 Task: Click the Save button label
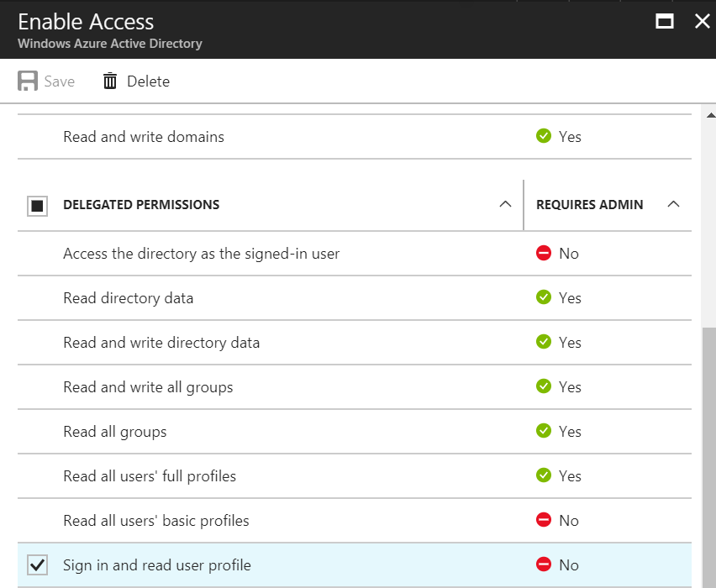click(60, 81)
